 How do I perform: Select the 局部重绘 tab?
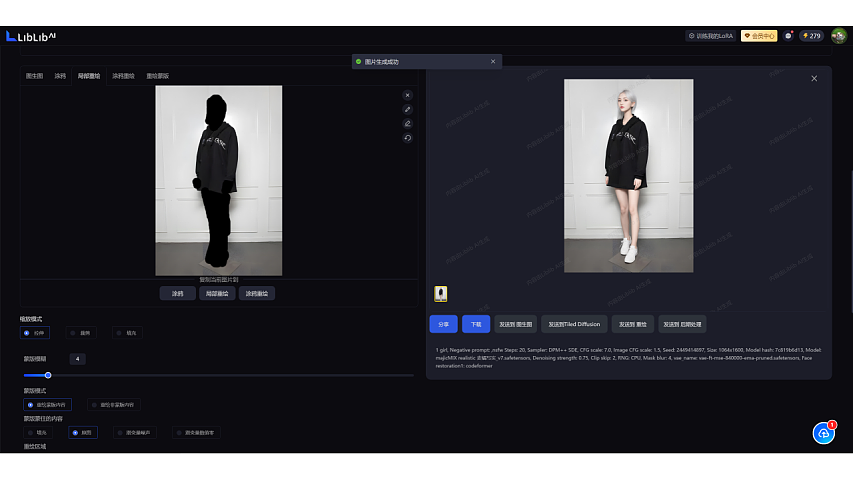[x=89, y=76]
